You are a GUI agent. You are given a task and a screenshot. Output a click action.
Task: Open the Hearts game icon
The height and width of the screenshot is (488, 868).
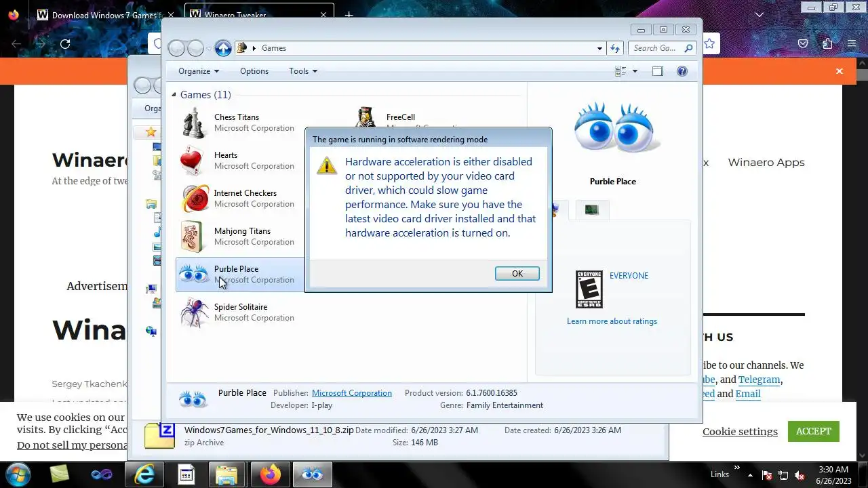pos(193,161)
